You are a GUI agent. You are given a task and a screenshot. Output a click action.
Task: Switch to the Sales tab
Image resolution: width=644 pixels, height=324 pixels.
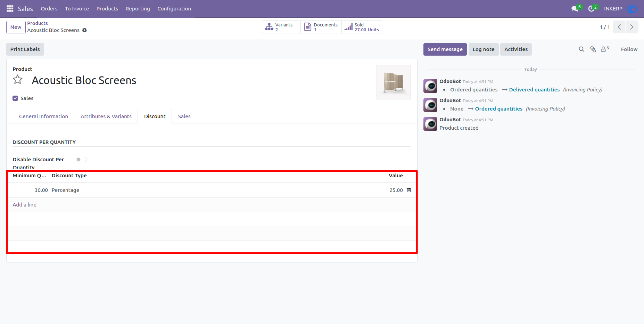tap(184, 116)
